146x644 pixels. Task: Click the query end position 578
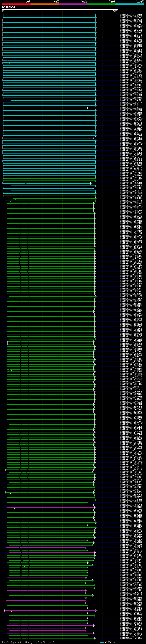point(115,11)
